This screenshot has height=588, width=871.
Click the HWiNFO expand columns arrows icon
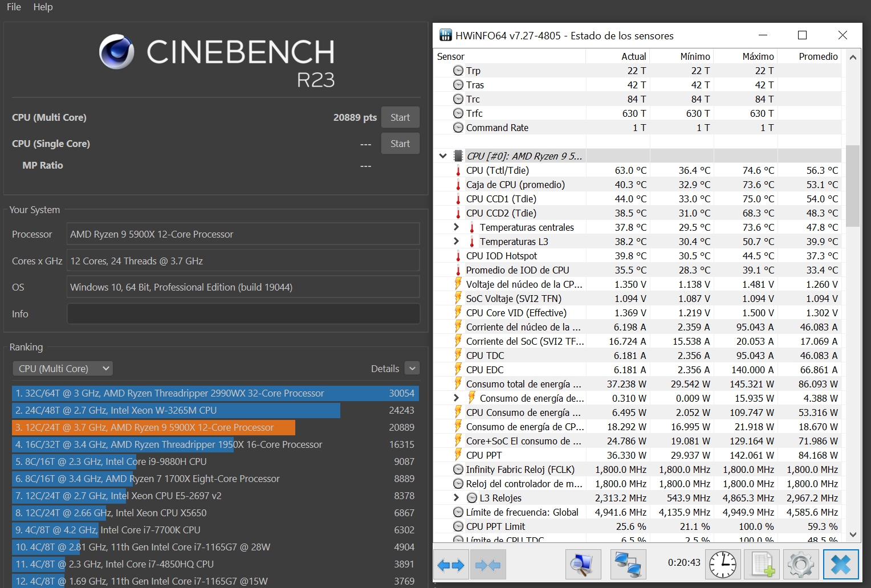[451, 565]
